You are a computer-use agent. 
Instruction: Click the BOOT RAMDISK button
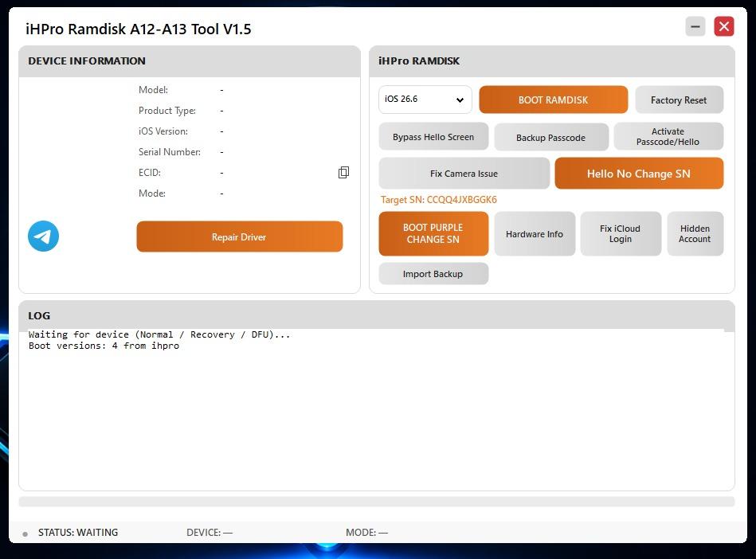553,100
